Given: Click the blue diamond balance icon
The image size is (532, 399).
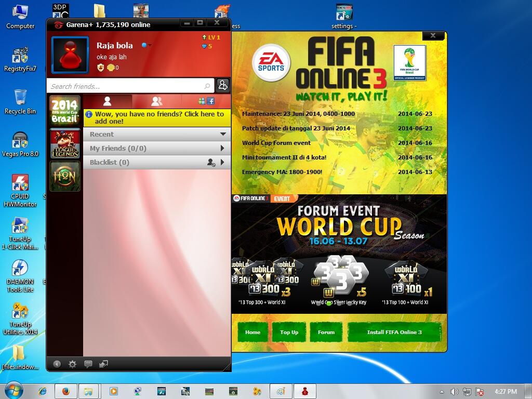Looking at the screenshot, I should [x=204, y=46].
